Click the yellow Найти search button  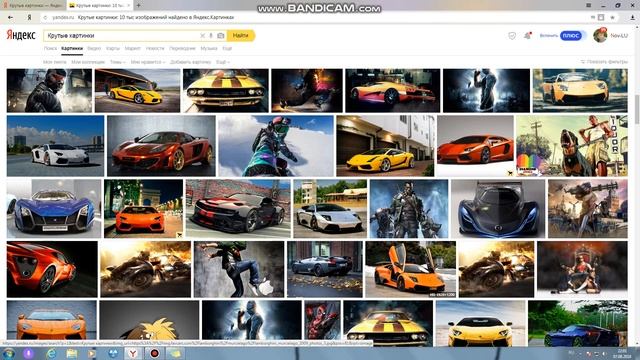click(x=241, y=36)
